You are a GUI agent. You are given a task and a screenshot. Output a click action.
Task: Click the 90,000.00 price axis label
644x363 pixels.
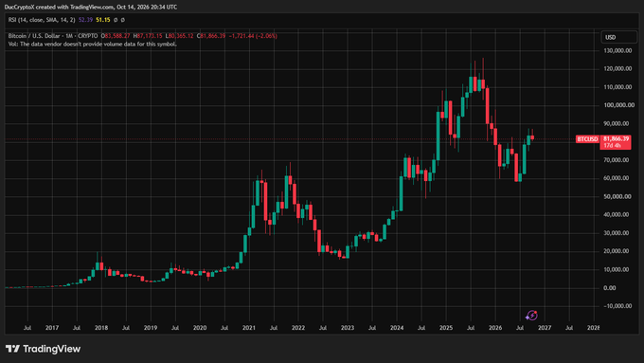pos(617,124)
